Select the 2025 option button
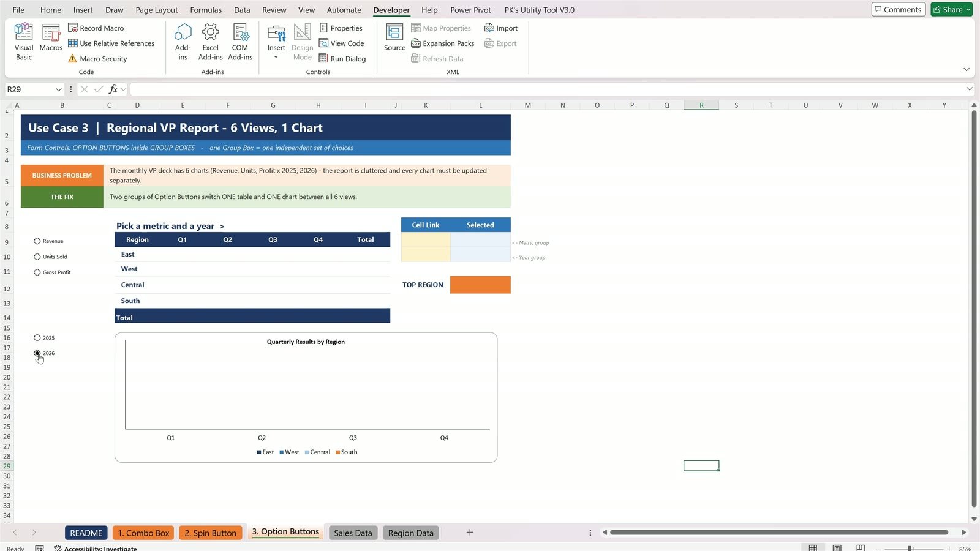 [44, 338]
